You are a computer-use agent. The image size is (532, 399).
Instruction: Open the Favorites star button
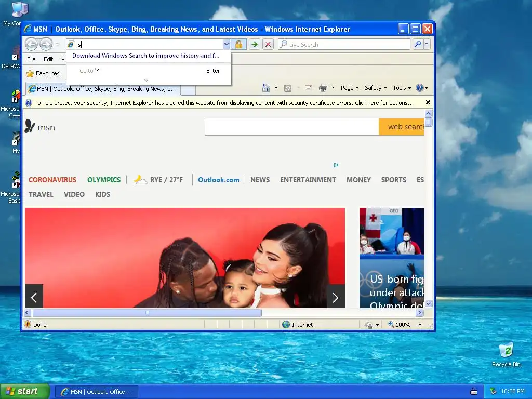point(43,73)
